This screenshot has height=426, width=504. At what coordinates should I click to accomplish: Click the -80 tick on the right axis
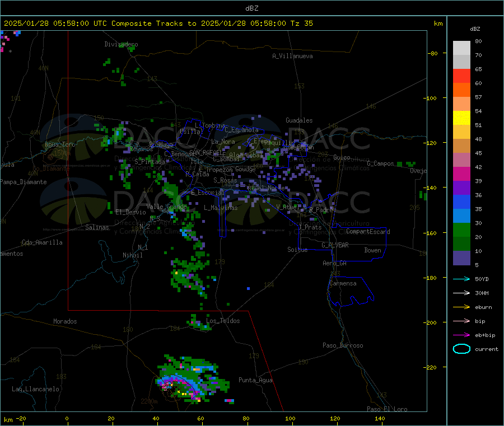432,53
